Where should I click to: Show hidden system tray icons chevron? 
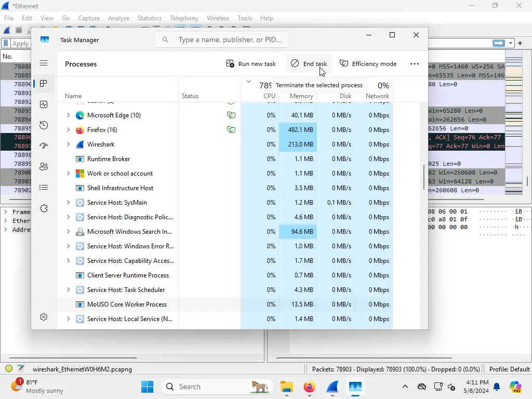(405, 387)
